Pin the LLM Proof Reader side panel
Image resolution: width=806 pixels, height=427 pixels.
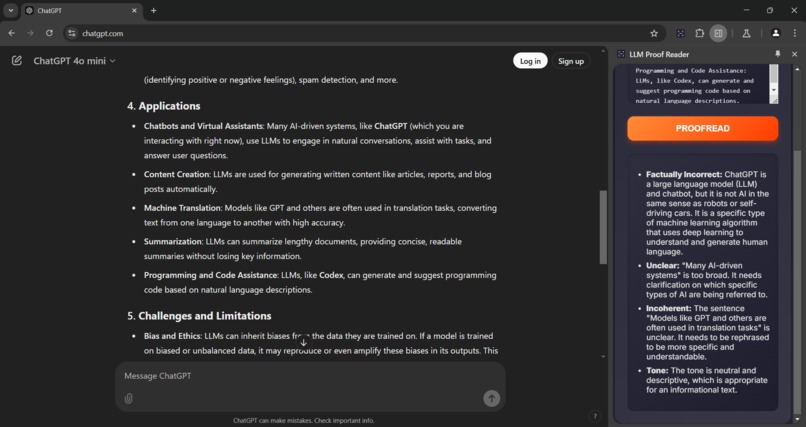pos(777,54)
